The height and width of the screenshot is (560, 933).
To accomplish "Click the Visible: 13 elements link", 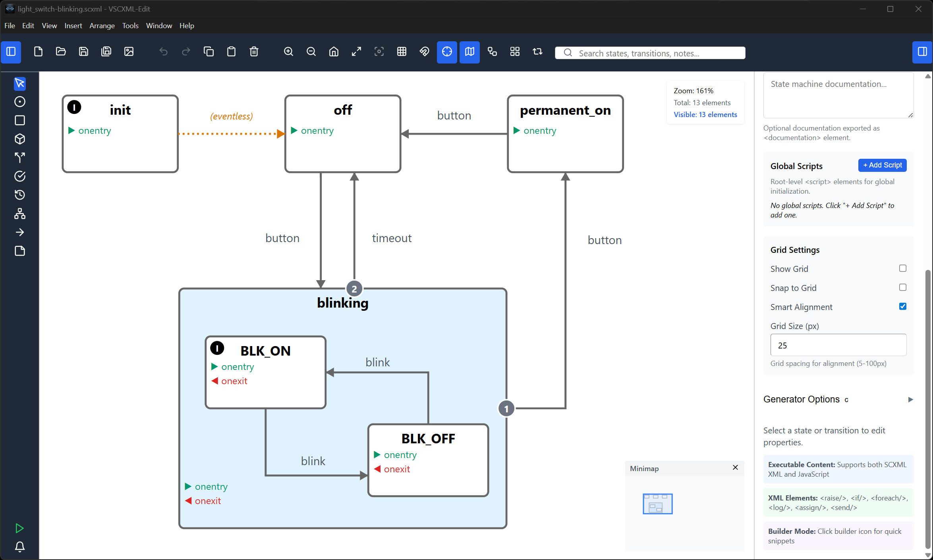I will 705,115.
